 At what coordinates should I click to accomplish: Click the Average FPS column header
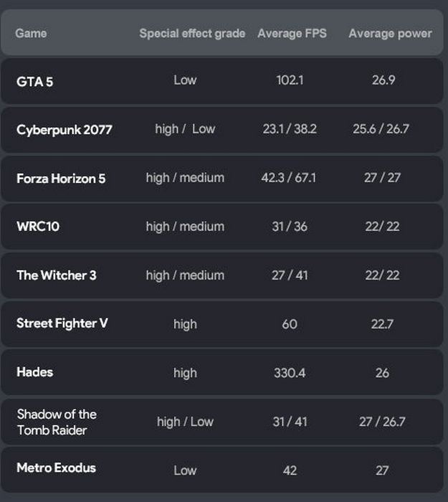pos(292,33)
